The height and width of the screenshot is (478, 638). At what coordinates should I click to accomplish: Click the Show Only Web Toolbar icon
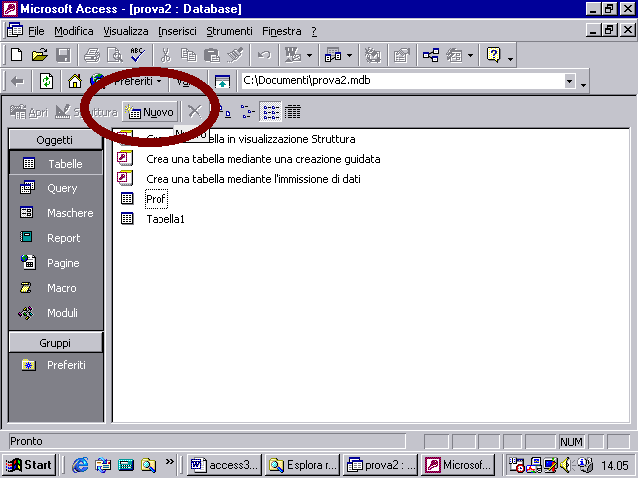pos(222,81)
